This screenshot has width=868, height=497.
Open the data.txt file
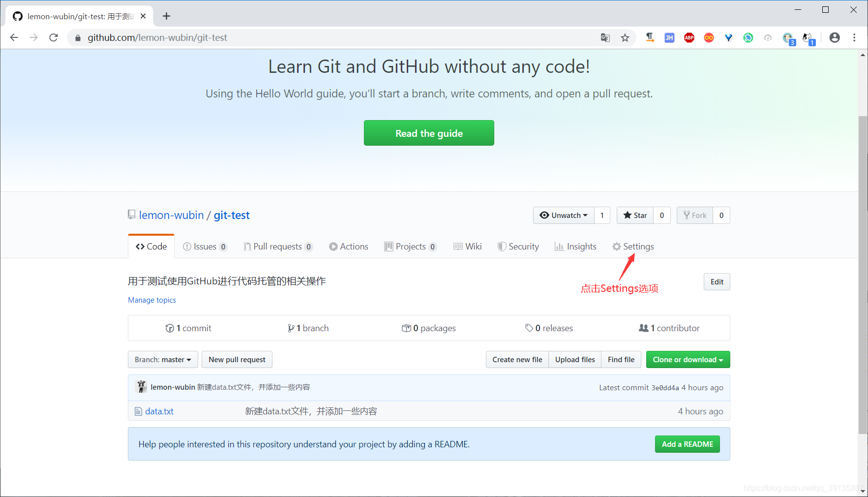tap(159, 411)
